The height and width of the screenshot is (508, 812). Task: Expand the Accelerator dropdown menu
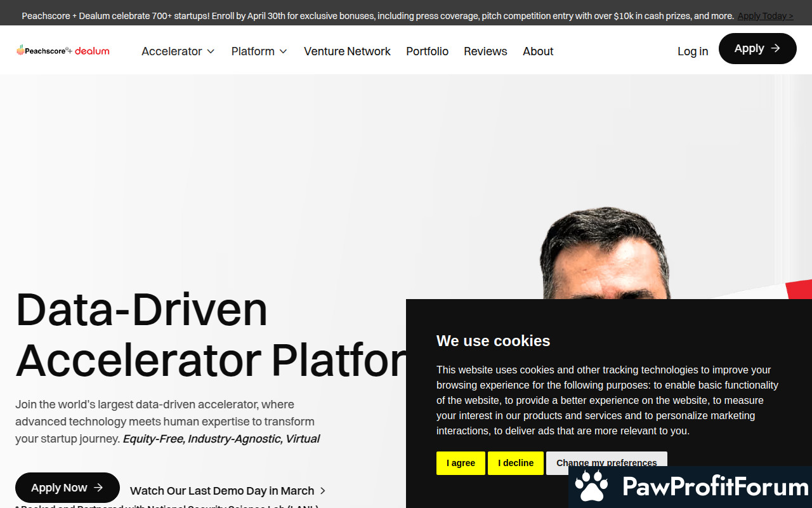coord(178,51)
